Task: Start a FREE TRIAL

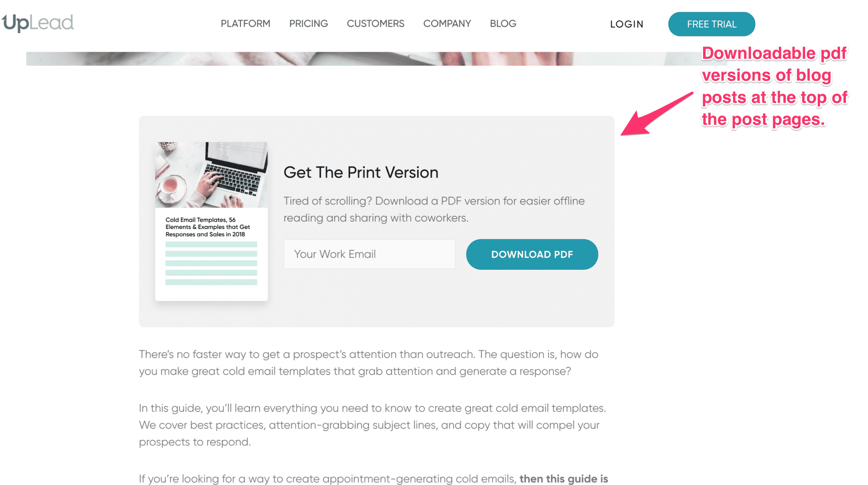Action: [712, 24]
